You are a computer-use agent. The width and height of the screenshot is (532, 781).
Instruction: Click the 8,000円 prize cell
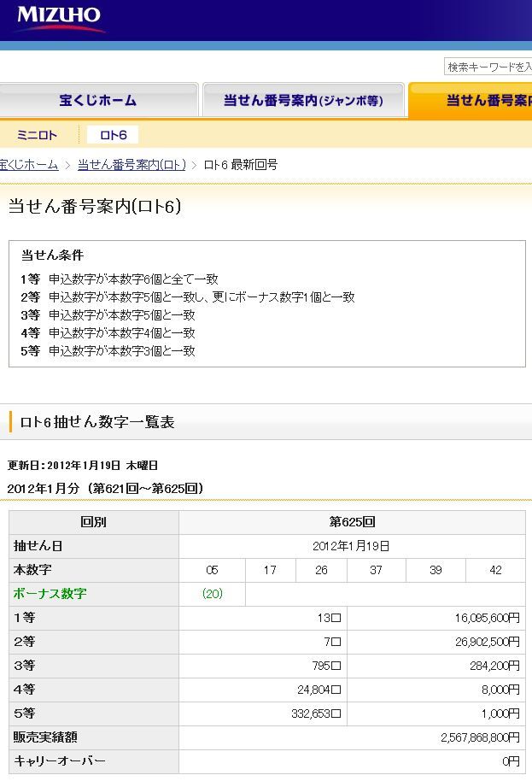point(436,690)
